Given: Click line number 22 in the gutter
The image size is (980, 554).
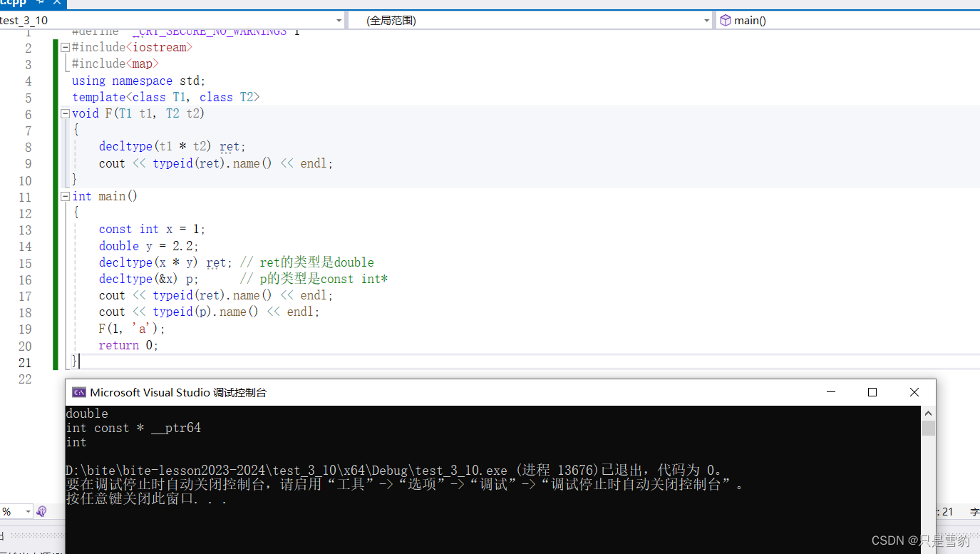Looking at the screenshot, I should (25, 379).
